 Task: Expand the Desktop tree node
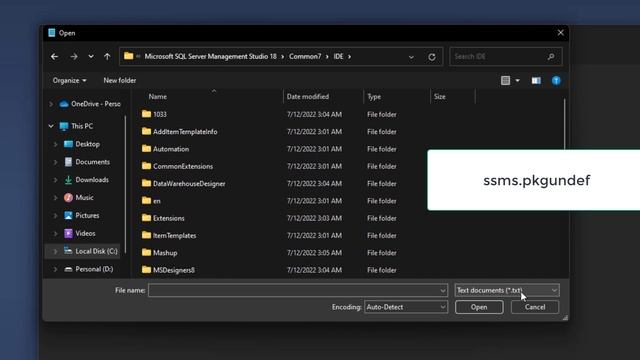56,144
